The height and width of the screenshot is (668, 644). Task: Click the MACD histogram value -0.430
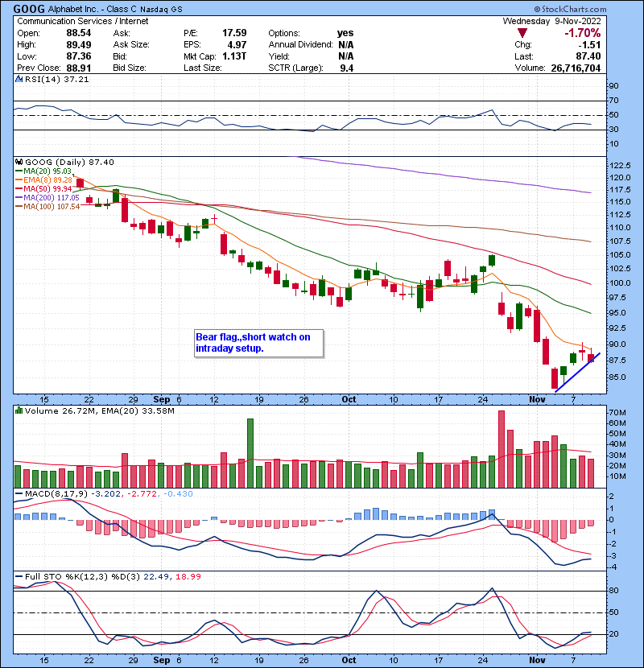(x=177, y=494)
